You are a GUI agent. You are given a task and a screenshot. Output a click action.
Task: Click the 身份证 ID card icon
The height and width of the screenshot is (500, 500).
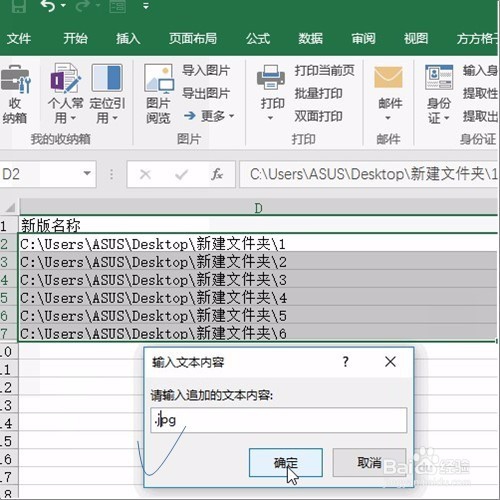tap(439, 77)
